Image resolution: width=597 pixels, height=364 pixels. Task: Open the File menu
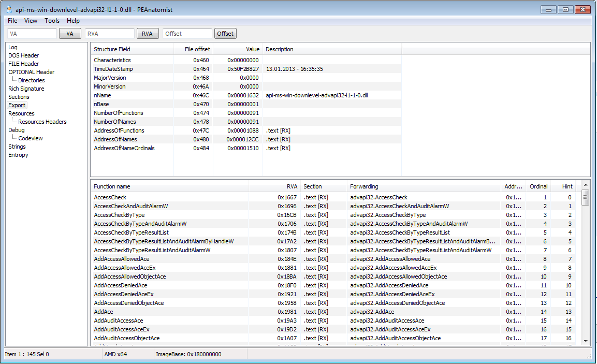pos(12,21)
